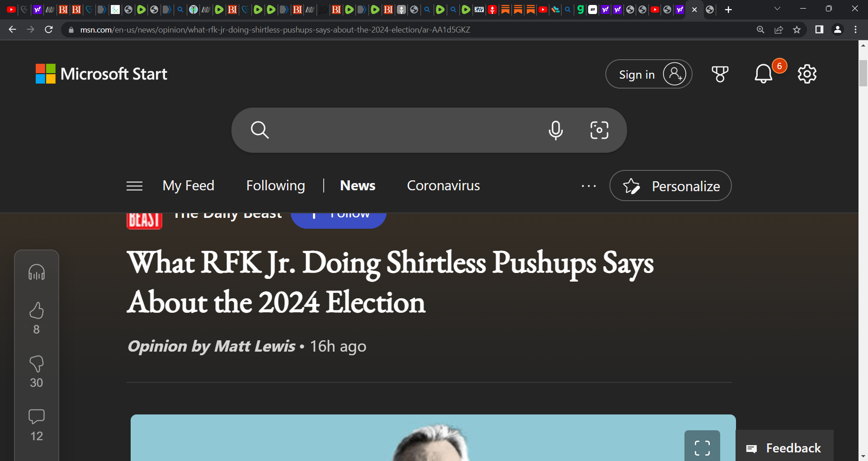The width and height of the screenshot is (868, 461).
Task: Open article comments bubble icon
Action: [37, 416]
